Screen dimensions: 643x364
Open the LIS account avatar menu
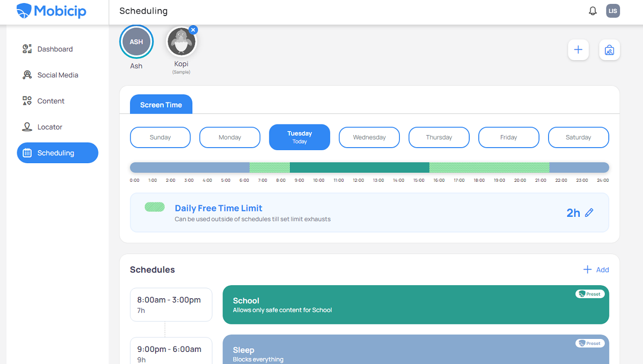pos(613,11)
